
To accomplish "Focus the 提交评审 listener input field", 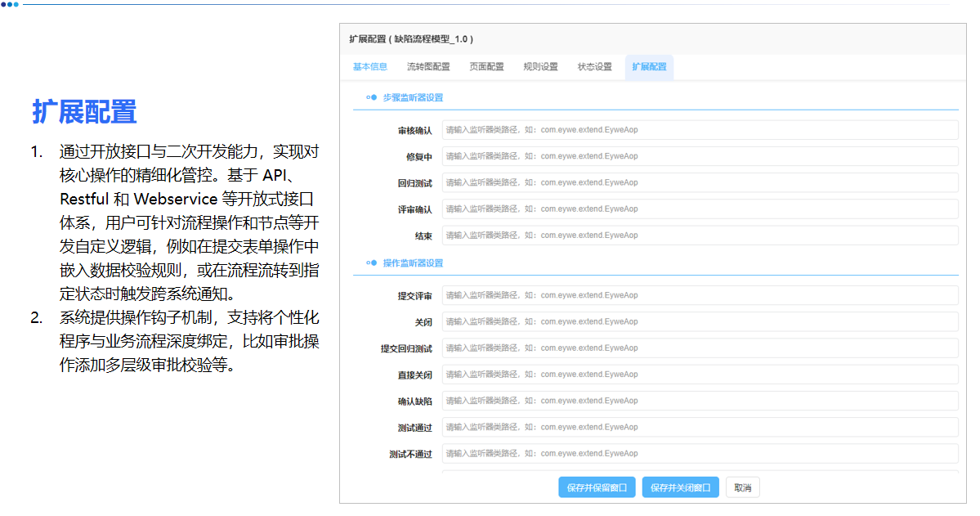I will coord(700,294).
